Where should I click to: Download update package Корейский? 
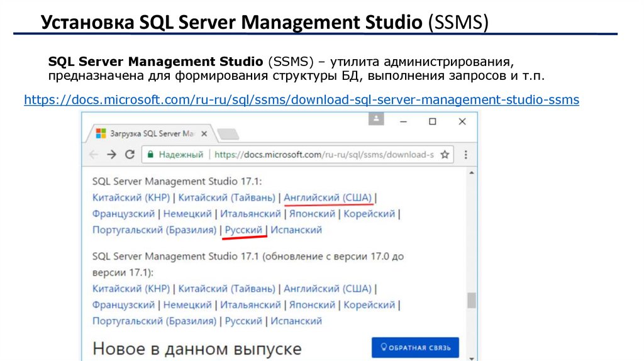click(369, 305)
